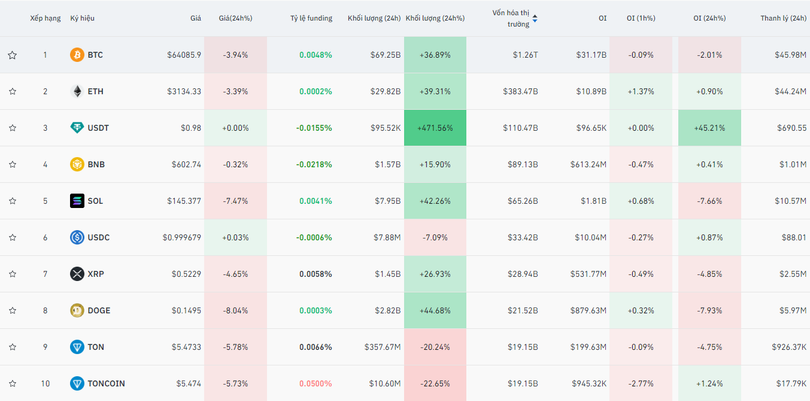This screenshot has height=401, width=810.
Task: Click the Ethereum (ETH) coin icon
Action: (x=77, y=91)
